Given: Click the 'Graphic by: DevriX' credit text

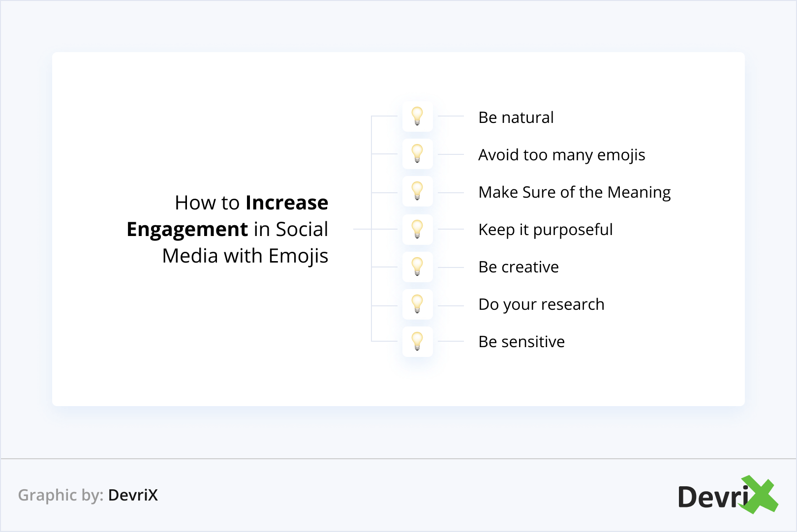Looking at the screenshot, I should (x=88, y=495).
